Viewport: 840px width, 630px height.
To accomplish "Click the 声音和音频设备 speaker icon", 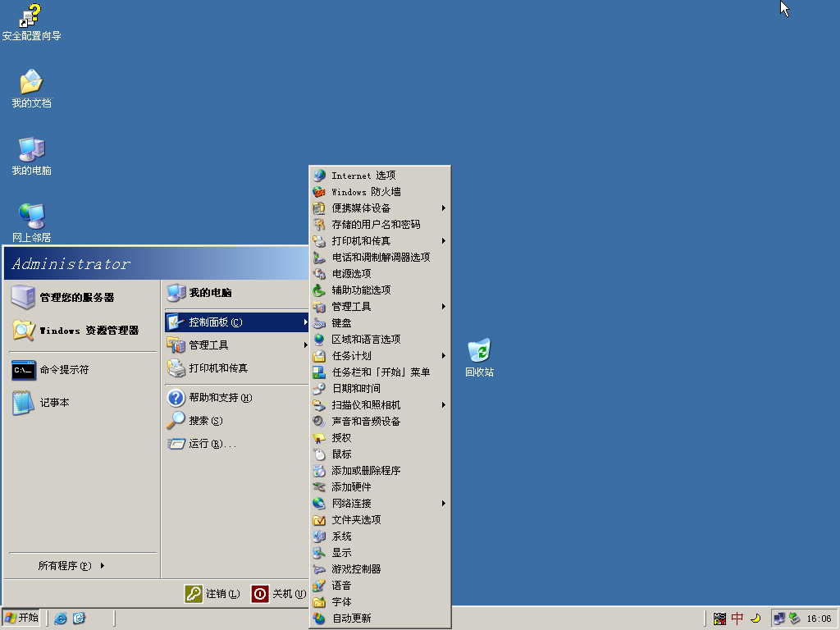I will (319, 421).
